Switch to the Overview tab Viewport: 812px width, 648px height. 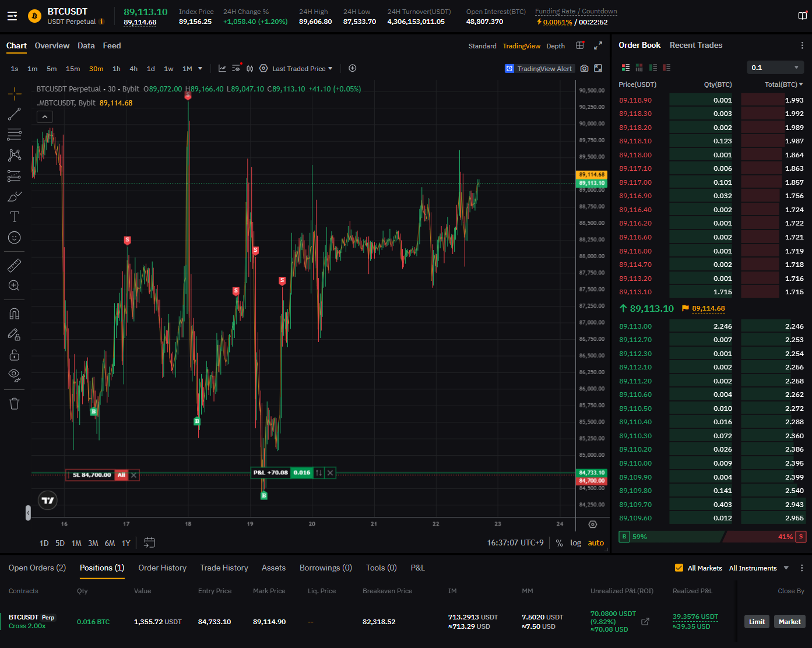point(52,45)
